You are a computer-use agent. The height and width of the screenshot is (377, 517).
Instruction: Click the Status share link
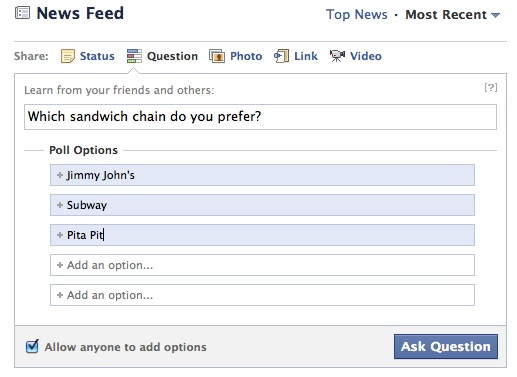(x=97, y=56)
